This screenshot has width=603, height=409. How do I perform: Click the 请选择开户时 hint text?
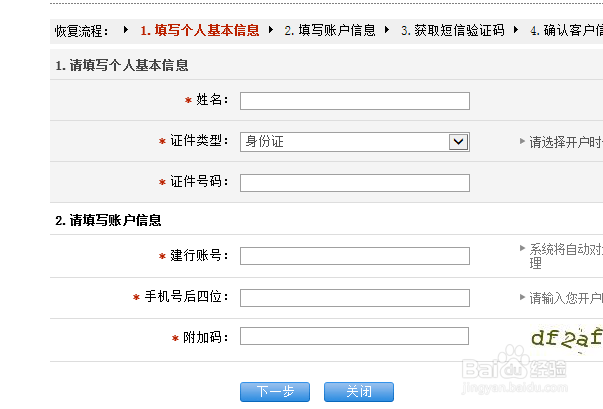pos(565,142)
